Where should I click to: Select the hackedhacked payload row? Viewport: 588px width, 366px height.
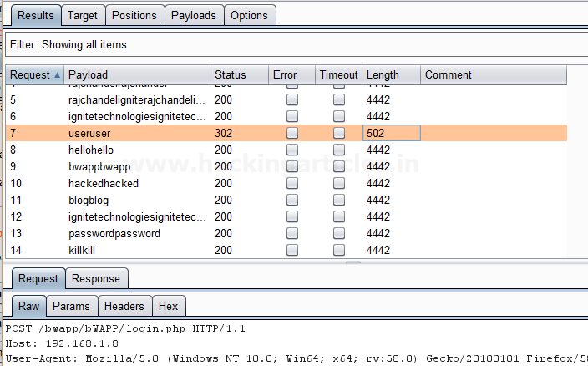coord(286,183)
